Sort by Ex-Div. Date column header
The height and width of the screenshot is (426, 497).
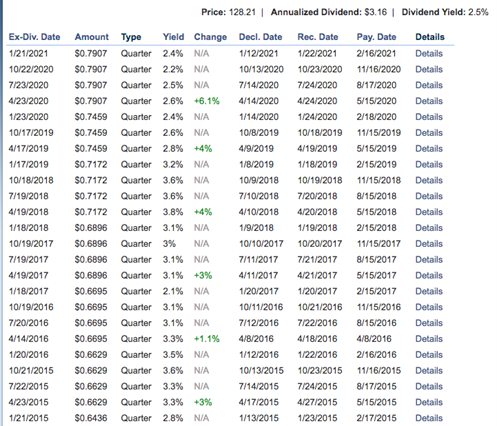pos(34,37)
